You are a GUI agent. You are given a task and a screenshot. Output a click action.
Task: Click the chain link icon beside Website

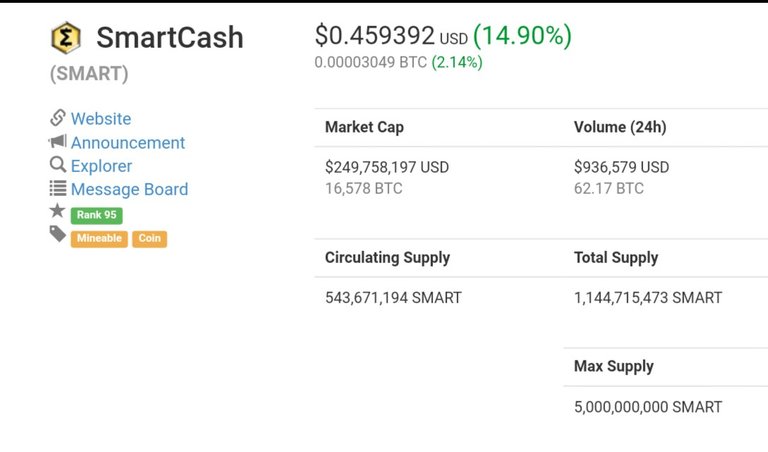pyautogui.click(x=57, y=118)
